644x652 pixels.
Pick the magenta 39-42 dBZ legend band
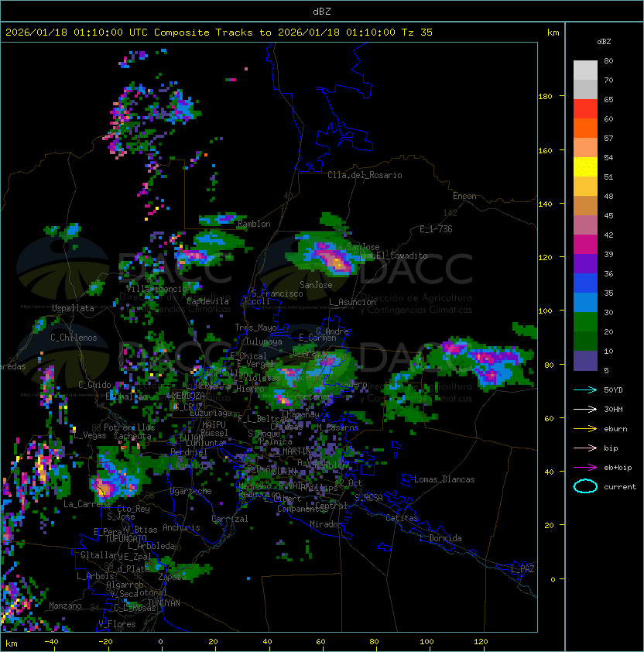tap(585, 245)
